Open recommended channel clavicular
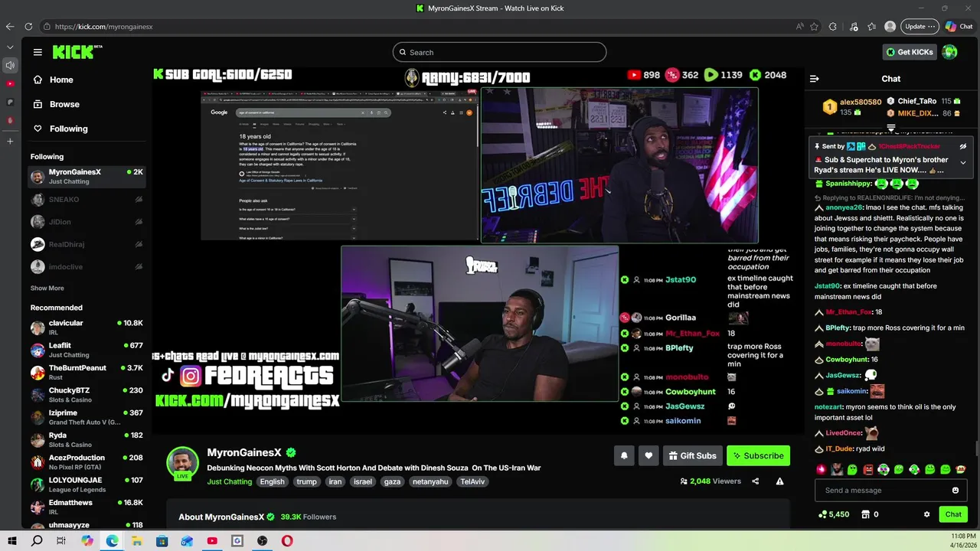The height and width of the screenshot is (551, 980). (x=87, y=328)
